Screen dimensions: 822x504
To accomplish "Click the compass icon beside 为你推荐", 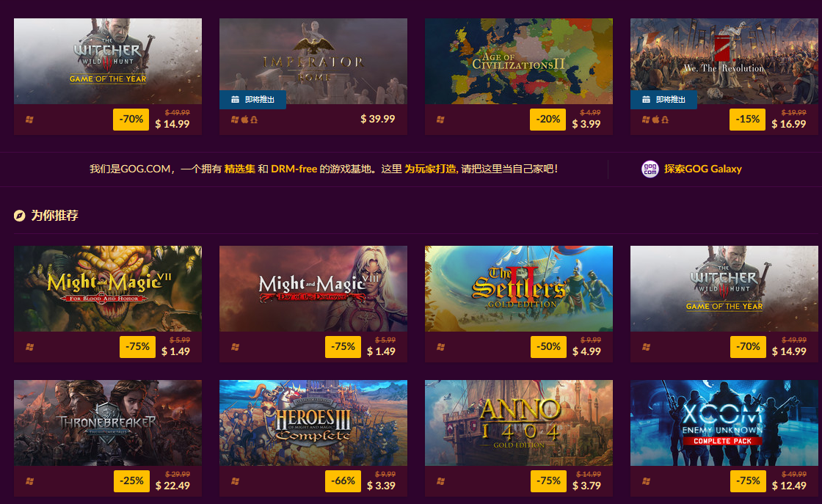I will (x=19, y=216).
